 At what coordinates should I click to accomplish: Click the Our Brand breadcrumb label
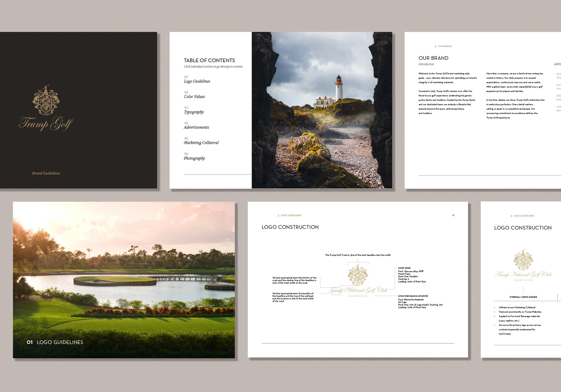point(445,46)
